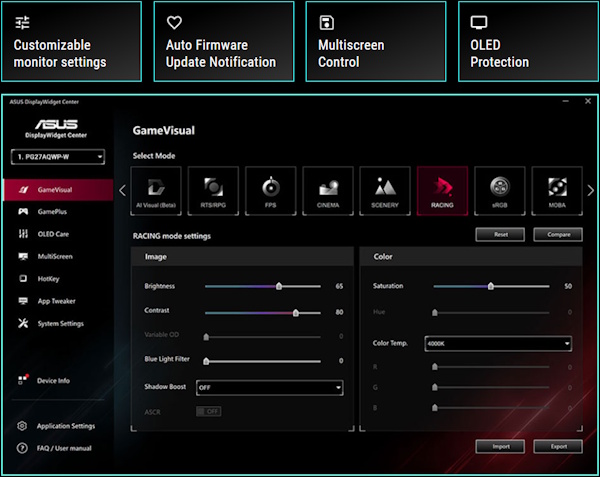Screen dimensions: 600x477
Task: Click the R color slider handle
Action: tap(435, 366)
